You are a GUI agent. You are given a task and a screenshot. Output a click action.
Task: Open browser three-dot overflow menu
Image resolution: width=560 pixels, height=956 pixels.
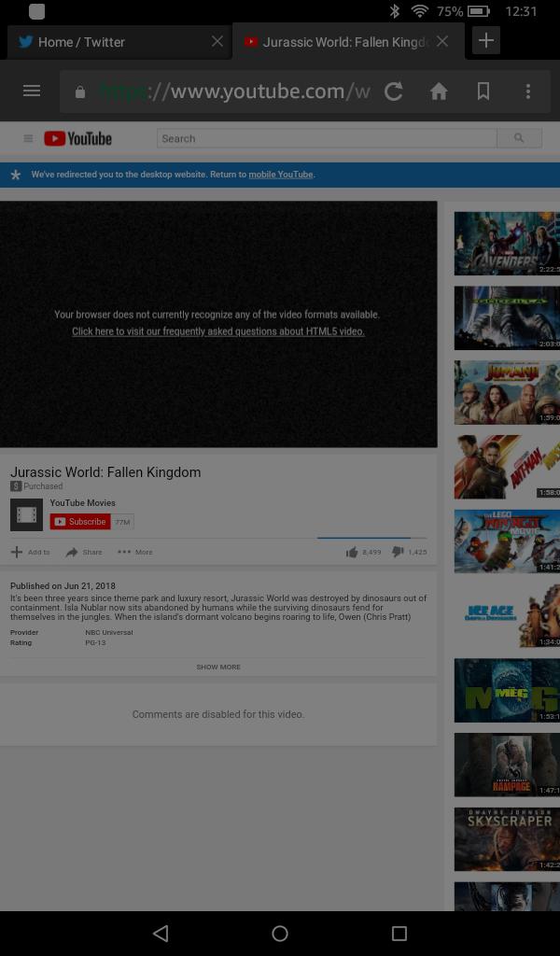click(x=527, y=91)
